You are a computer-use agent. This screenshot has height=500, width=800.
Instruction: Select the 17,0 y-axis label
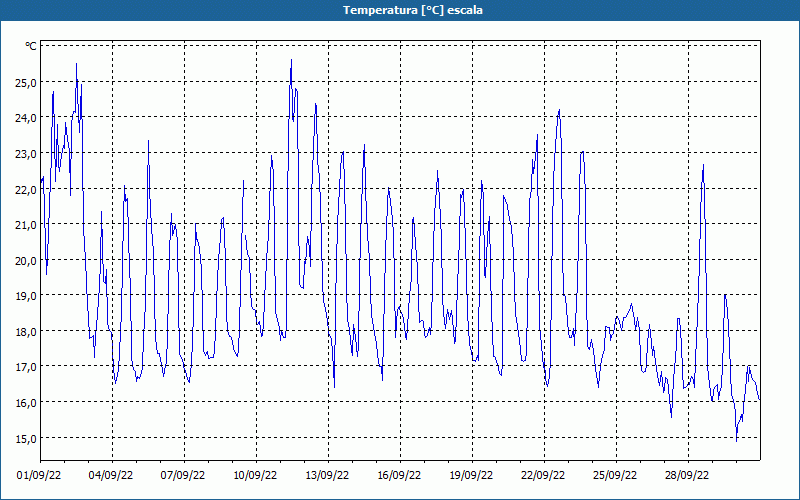click(26, 366)
